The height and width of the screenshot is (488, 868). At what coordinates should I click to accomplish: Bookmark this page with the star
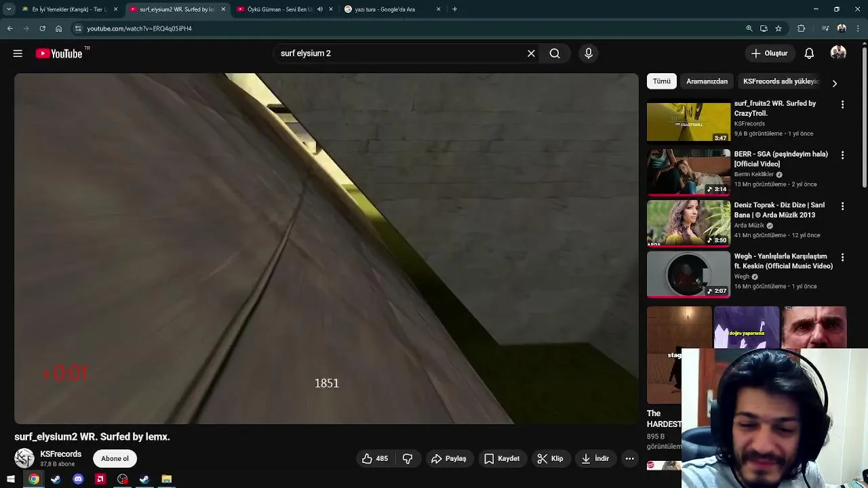click(x=778, y=28)
